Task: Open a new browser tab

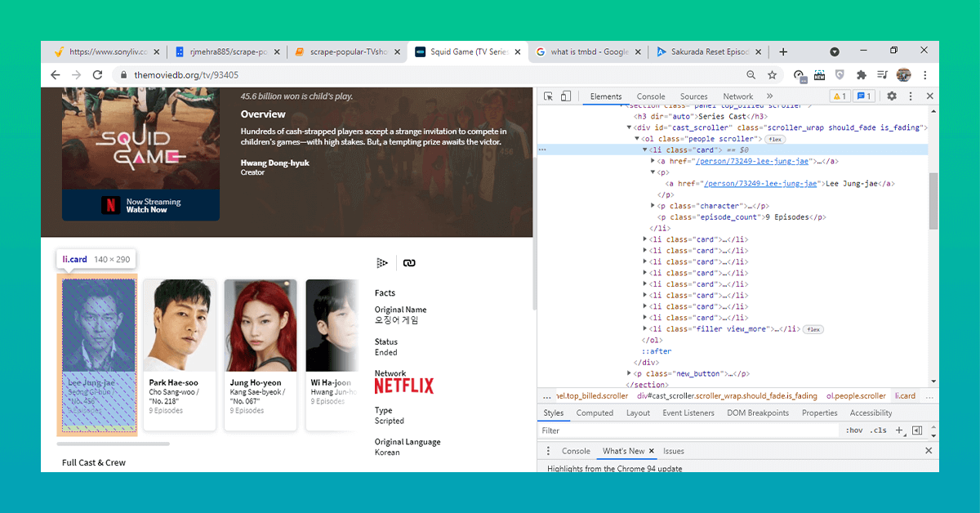Action: coord(783,51)
